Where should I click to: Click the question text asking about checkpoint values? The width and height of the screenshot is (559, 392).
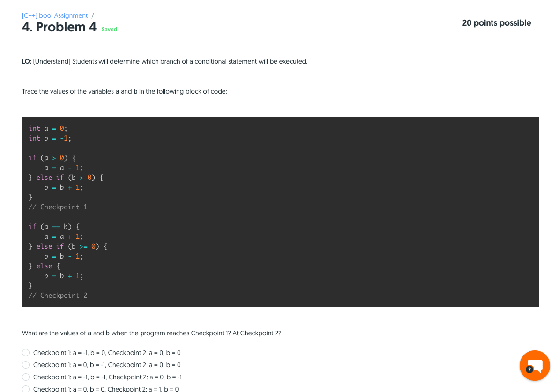(151, 333)
